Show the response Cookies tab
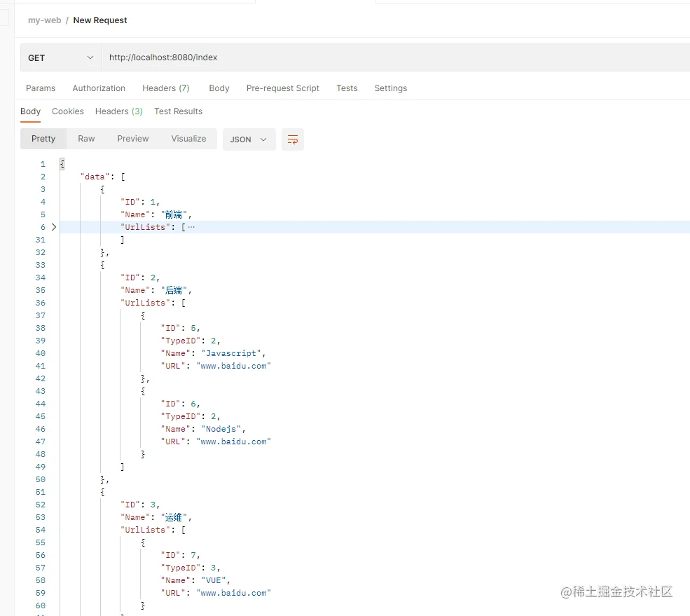690x616 pixels. tap(68, 111)
